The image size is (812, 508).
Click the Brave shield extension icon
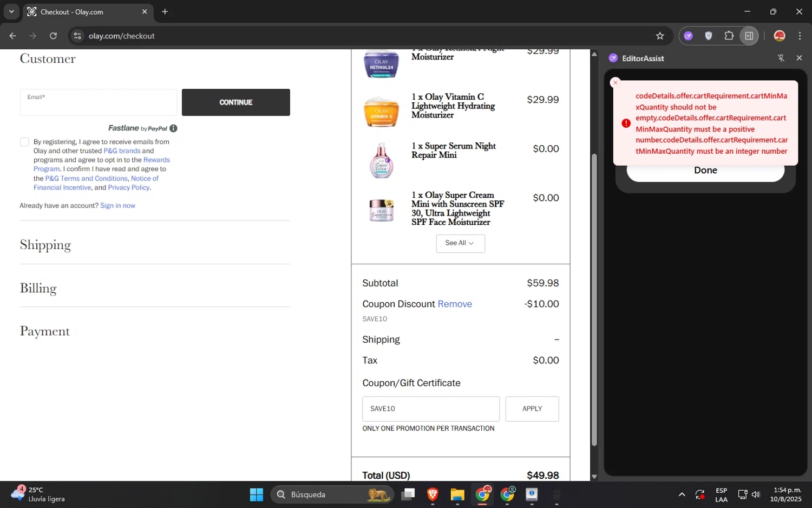click(708, 36)
